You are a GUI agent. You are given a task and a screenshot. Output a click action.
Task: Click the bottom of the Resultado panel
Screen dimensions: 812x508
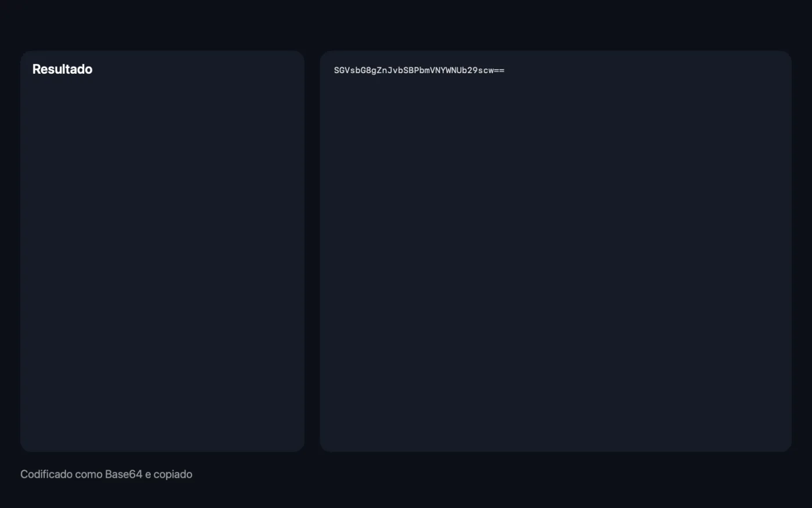(x=162, y=441)
